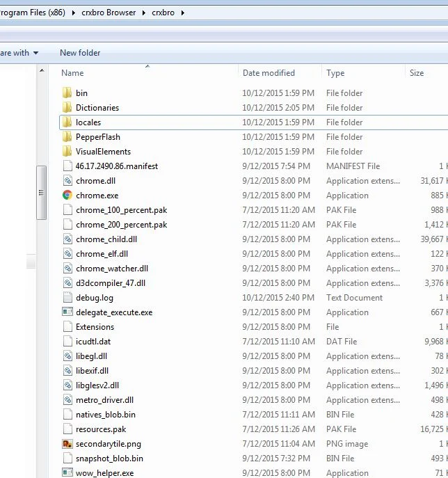Select the PepperFlash folder name

[98, 137]
